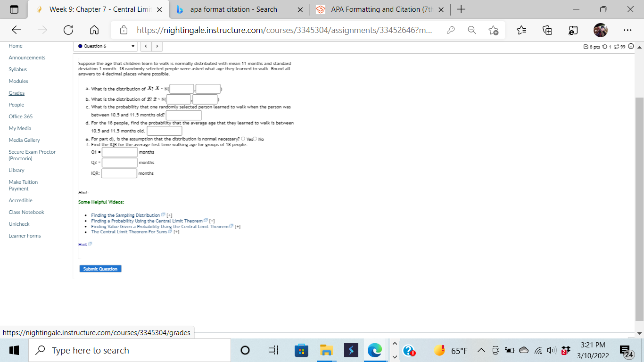Refresh the current page

click(68, 31)
